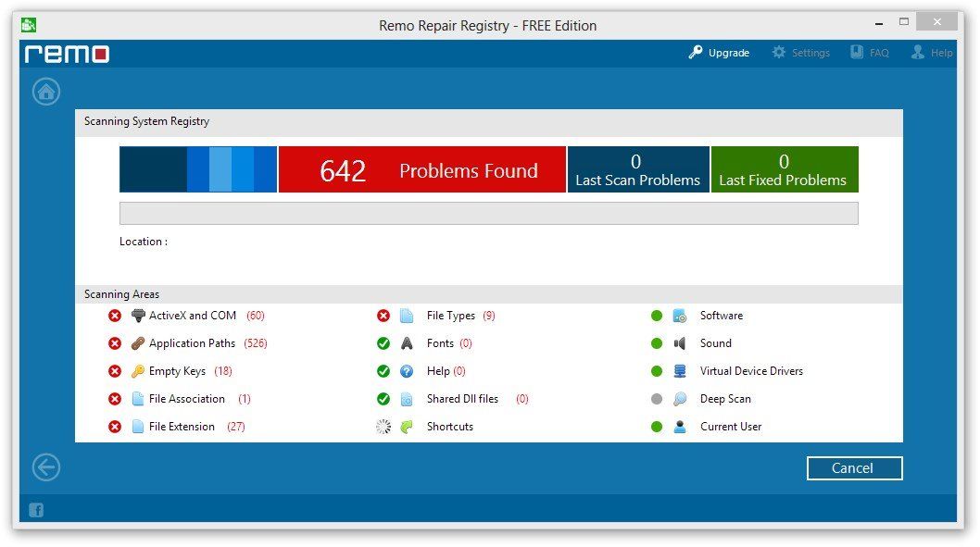
Task: Click the Shared Dll files icon
Action: pyautogui.click(x=407, y=399)
